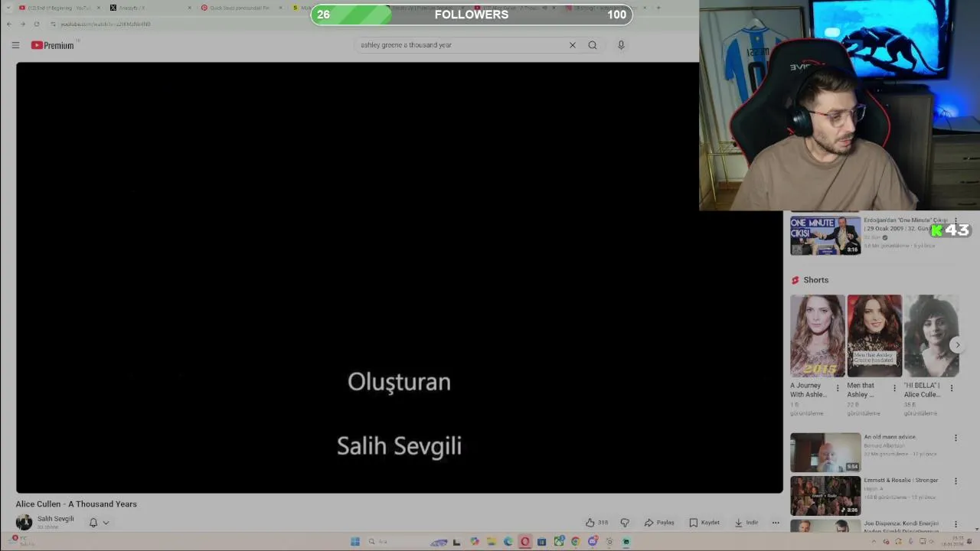Open a new browser tab with plus
Image resolution: width=980 pixels, height=551 pixels.
658,8
